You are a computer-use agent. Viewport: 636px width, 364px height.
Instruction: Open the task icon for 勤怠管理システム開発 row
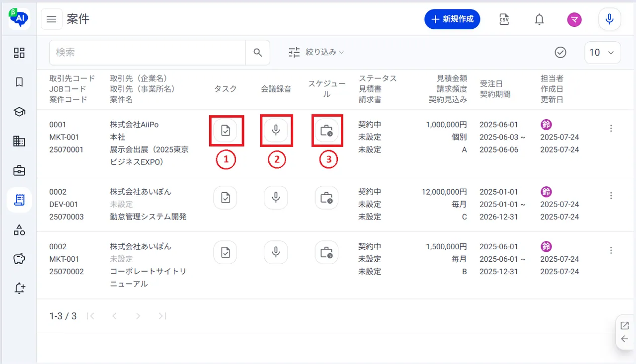click(225, 198)
